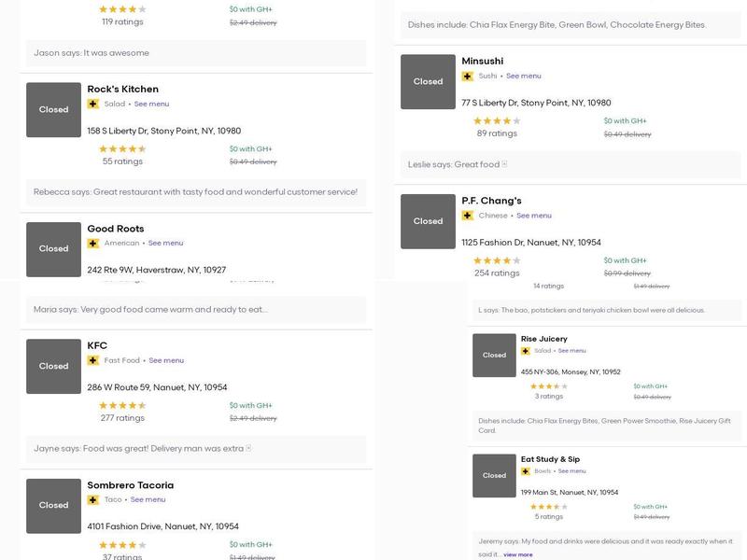Click the GH+ badge for P.F. Chang's
Screen dimensions: 747x560
tap(468, 216)
